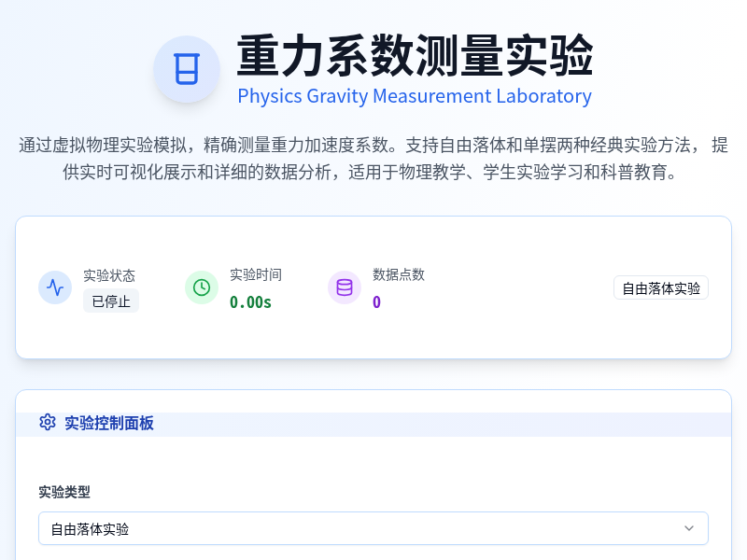Viewport: 747px width, 560px height.
Task: Switch to the 自由落体实验 label at top right
Action: [661, 287]
